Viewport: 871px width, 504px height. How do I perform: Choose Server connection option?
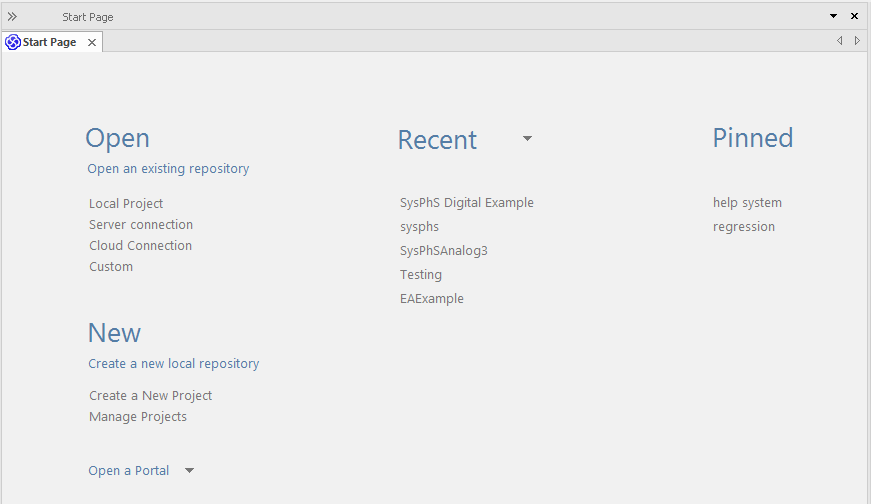141,225
